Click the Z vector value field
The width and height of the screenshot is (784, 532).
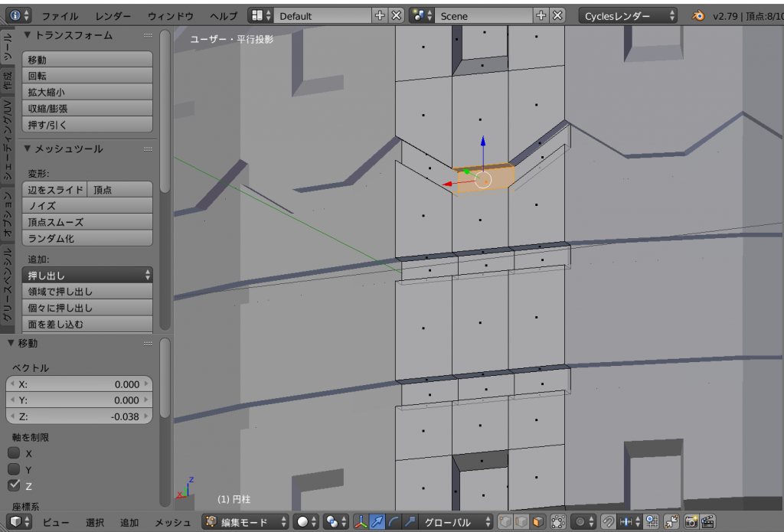click(x=79, y=416)
